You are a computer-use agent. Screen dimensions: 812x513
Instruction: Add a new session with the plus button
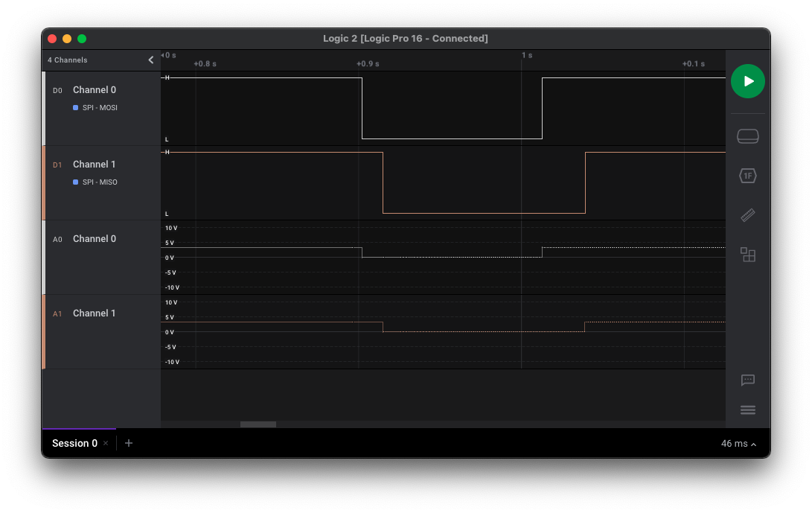[129, 443]
